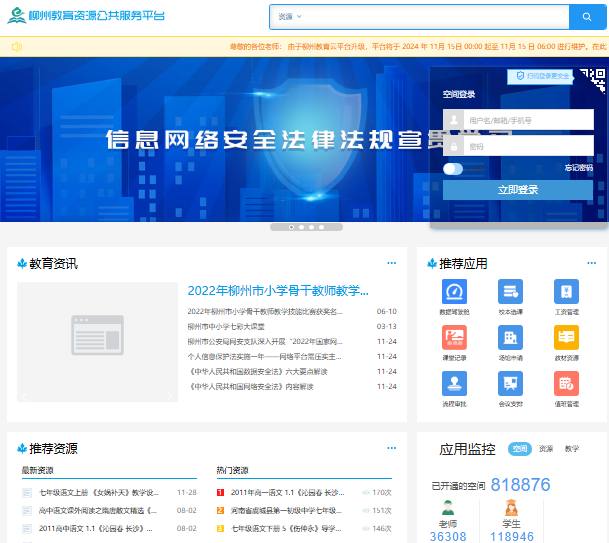Open resource 七年级语文上册《女娲补天》教学设...
This screenshot has width=609, height=543.
tap(99, 493)
